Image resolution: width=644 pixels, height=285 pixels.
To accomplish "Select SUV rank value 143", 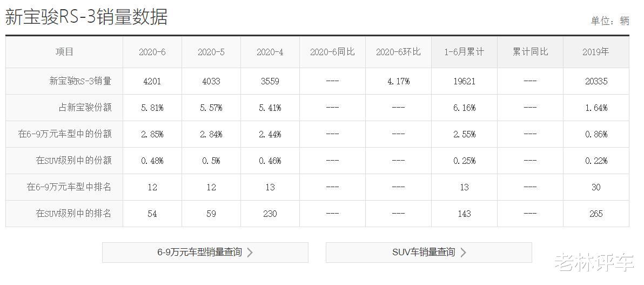I will [x=464, y=214].
